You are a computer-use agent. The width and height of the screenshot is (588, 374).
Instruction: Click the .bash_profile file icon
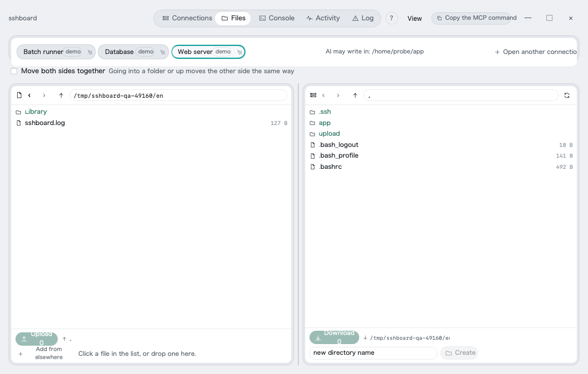tap(312, 155)
